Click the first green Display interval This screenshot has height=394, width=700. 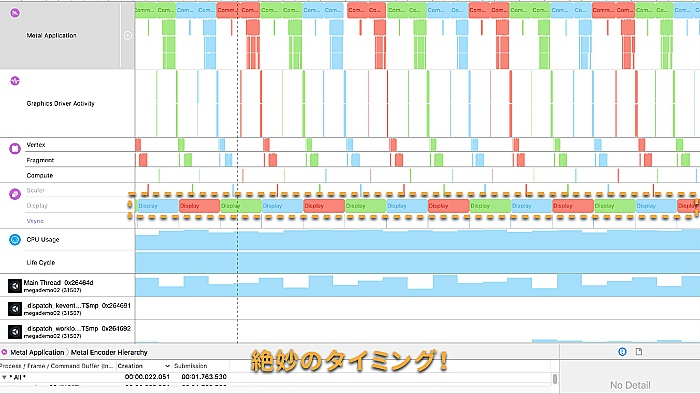click(241, 206)
